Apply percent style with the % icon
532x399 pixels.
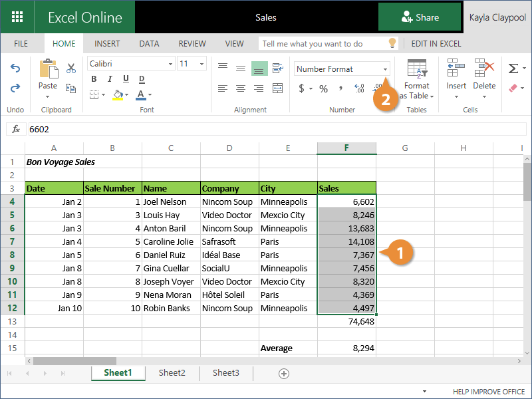(323, 88)
